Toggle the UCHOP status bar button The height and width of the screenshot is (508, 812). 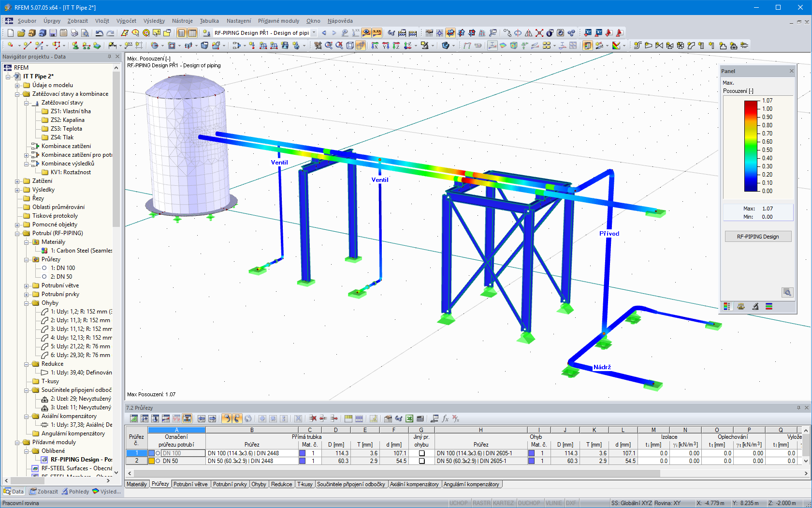459,503
